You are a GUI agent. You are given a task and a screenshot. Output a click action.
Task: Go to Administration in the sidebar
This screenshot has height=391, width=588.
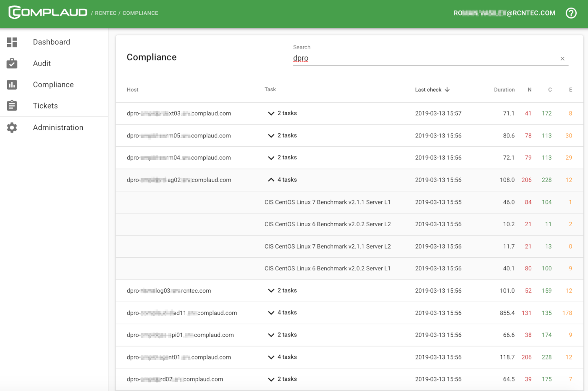[58, 128]
